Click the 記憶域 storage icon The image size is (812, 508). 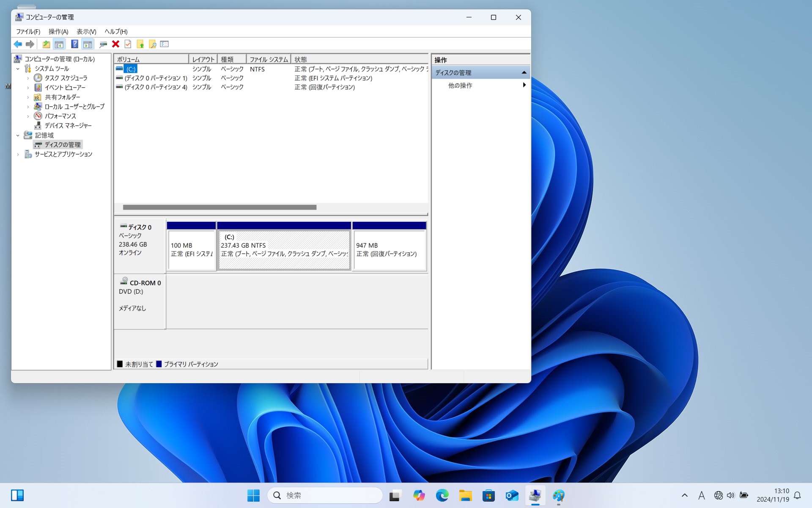(x=28, y=135)
